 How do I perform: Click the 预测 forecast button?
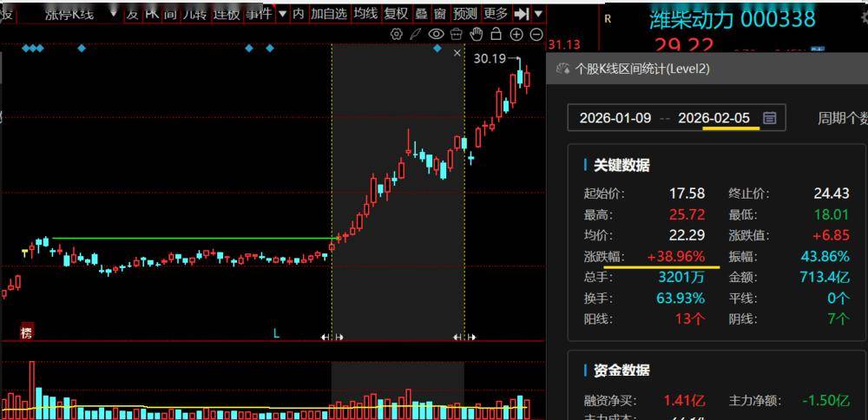pos(464,13)
